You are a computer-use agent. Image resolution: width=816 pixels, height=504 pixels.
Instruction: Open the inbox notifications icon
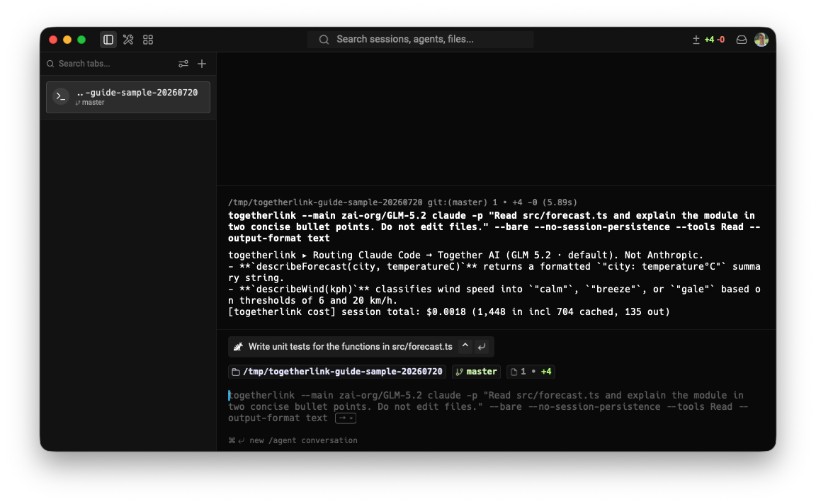click(741, 40)
